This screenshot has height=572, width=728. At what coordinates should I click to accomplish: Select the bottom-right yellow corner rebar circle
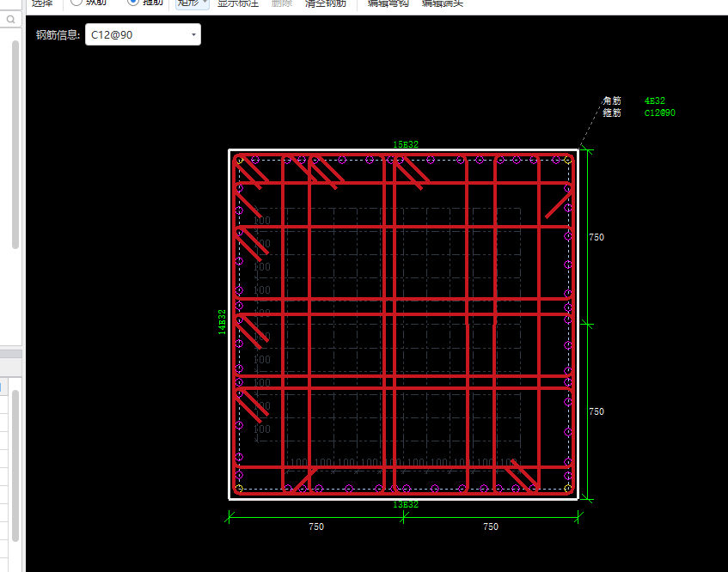click(567, 488)
